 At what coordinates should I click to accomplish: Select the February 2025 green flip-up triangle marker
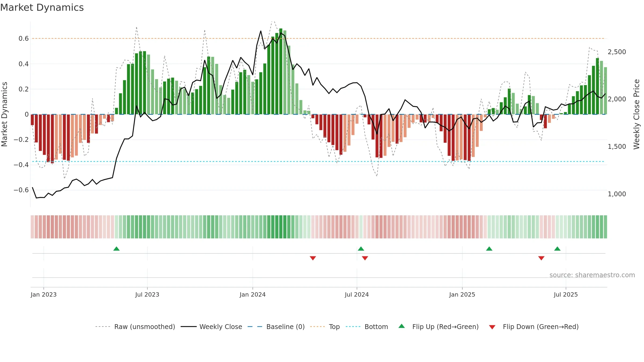pos(489,249)
